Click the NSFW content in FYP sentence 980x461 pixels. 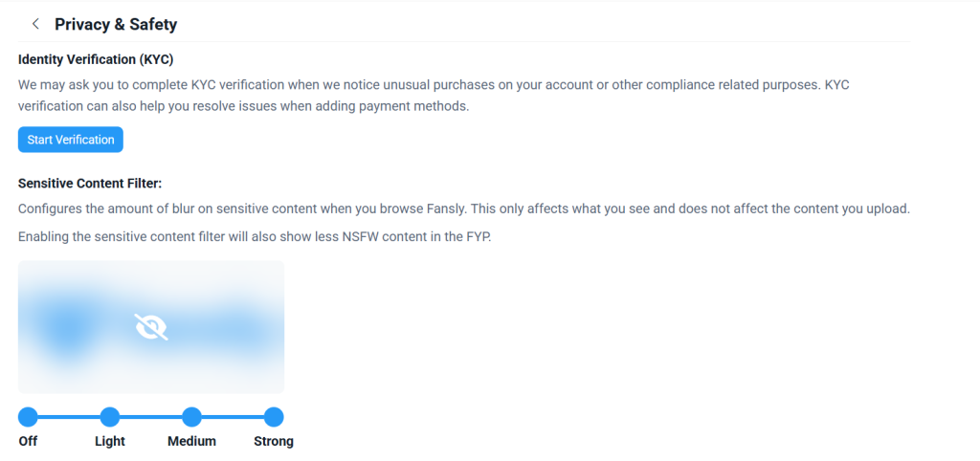point(255,235)
